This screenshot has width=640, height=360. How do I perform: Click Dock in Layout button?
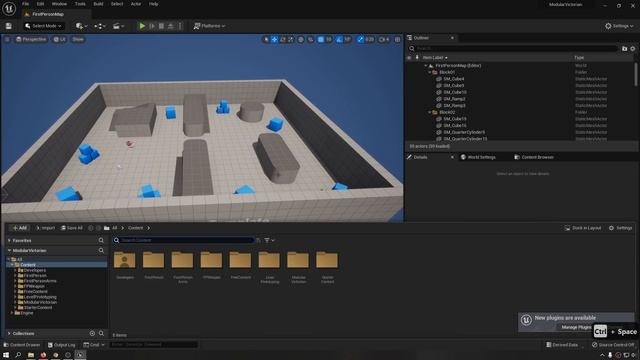pos(583,228)
